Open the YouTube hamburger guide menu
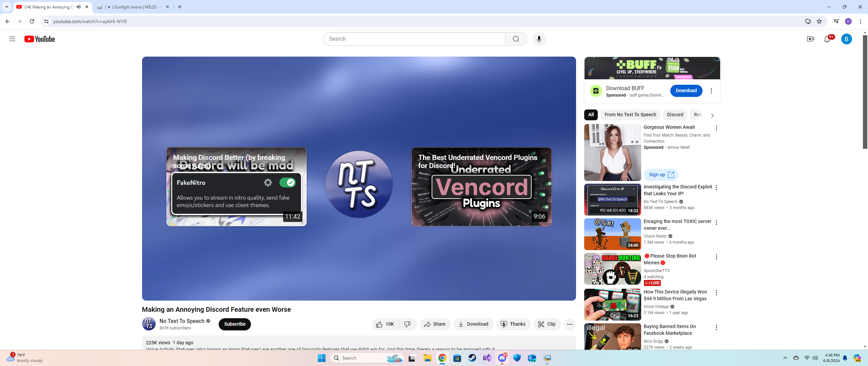The width and height of the screenshot is (868, 366). 12,39
